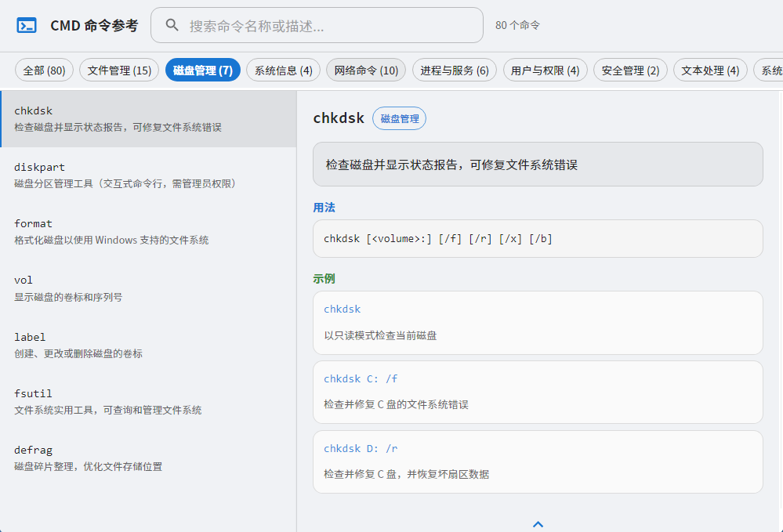Open 文本处理 (4) category
This screenshot has width=783, height=532.
coord(710,71)
